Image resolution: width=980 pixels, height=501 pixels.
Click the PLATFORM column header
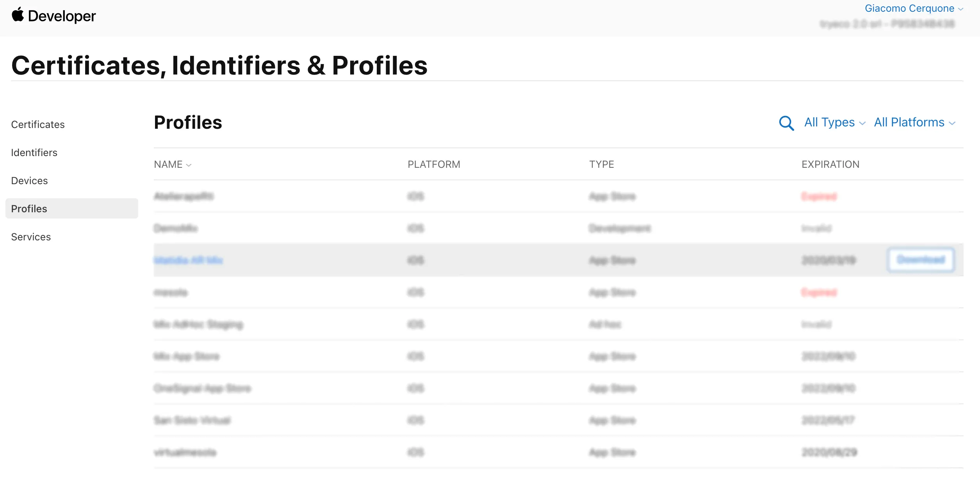433,164
